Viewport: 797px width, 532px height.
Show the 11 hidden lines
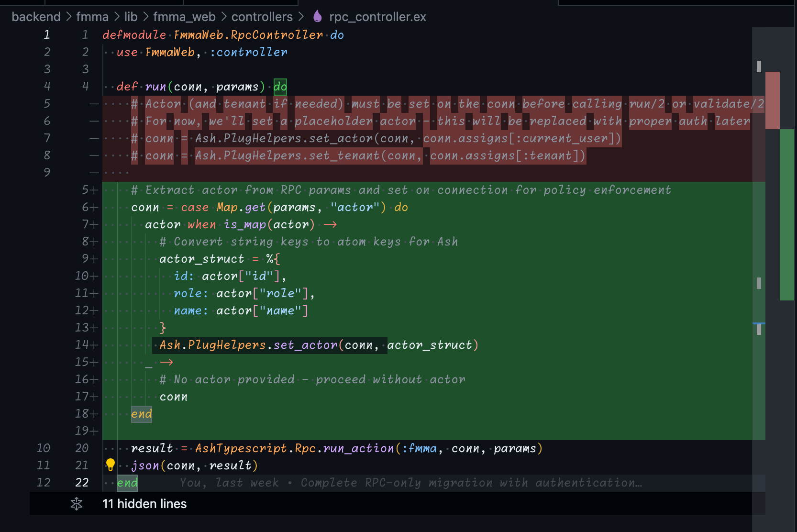144,504
